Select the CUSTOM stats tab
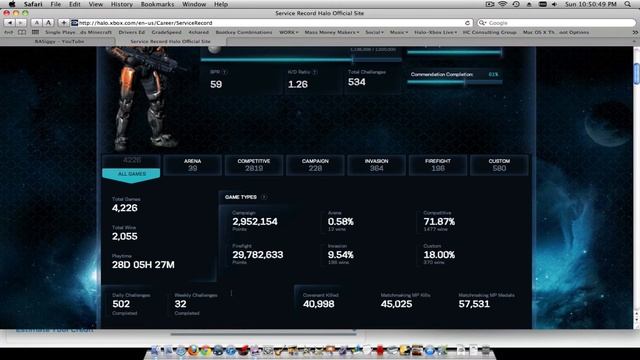This screenshot has height=360, width=640. (499, 165)
